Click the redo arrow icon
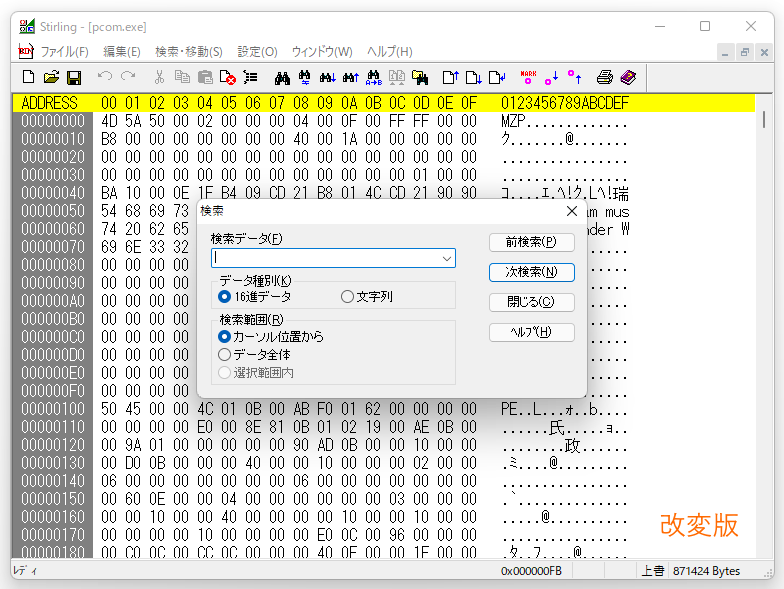The image size is (784, 589). tap(128, 76)
